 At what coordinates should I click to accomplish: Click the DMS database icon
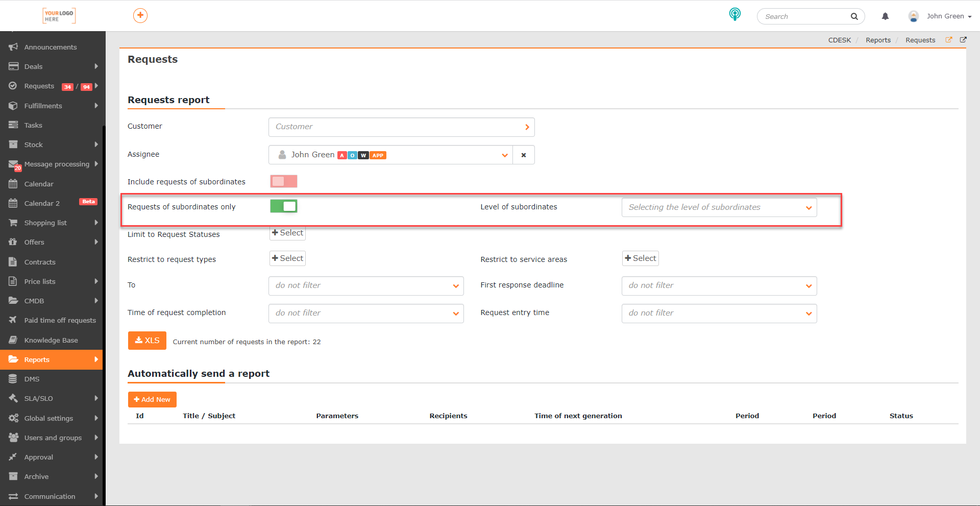click(x=13, y=379)
